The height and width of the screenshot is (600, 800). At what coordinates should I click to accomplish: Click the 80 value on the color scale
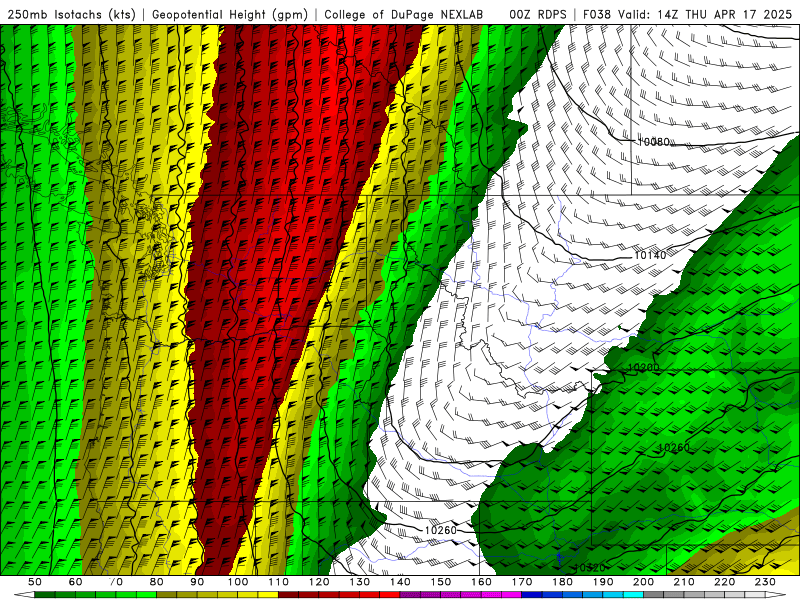click(157, 582)
